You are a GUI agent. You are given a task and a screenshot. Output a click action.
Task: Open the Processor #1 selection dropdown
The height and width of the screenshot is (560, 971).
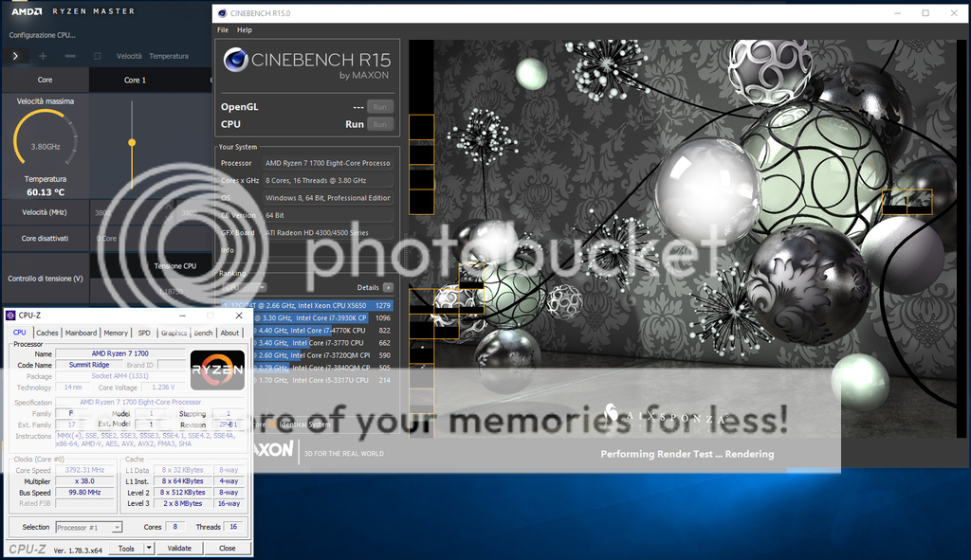[x=89, y=527]
